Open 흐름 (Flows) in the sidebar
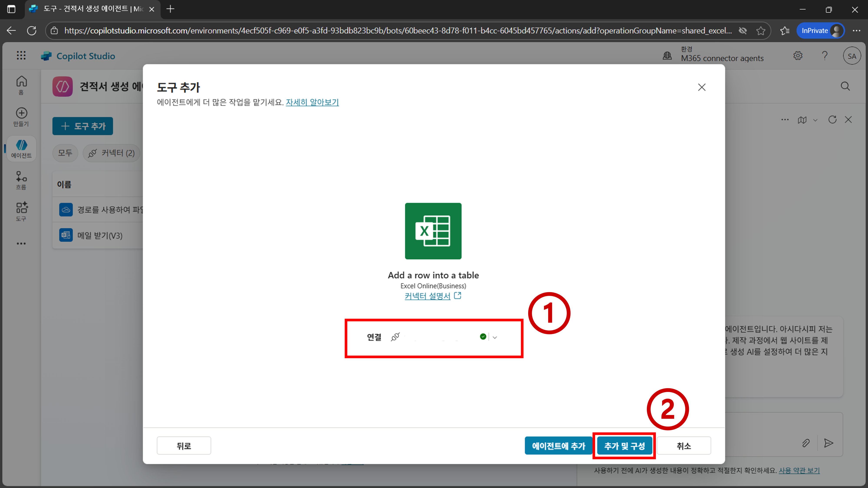868x488 pixels. click(21, 180)
